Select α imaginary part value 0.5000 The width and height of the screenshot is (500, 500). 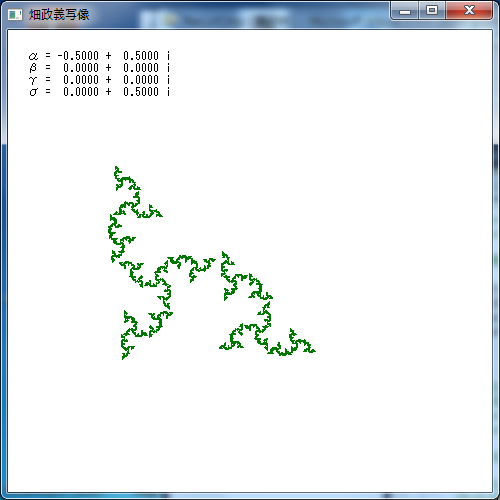141,56
